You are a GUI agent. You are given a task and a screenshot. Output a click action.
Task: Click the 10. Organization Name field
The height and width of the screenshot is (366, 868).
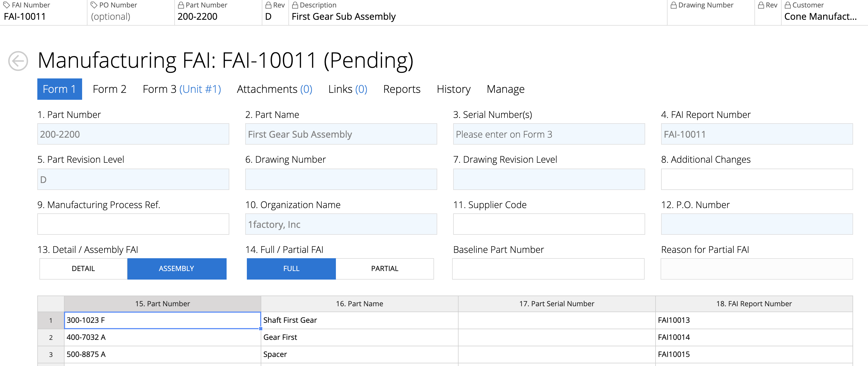[341, 224]
